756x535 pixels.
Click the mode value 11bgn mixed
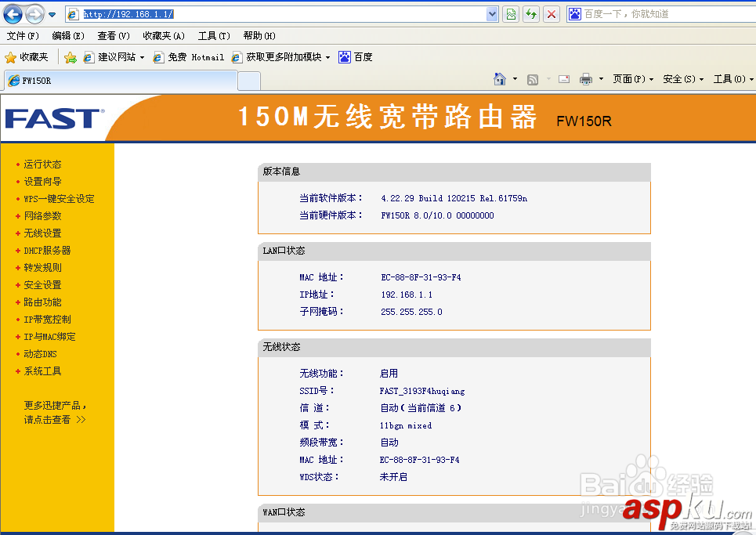coord(406,425)
